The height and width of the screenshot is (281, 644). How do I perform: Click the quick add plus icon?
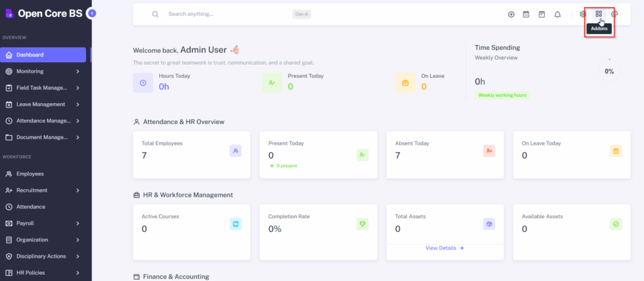coord(511,14)
